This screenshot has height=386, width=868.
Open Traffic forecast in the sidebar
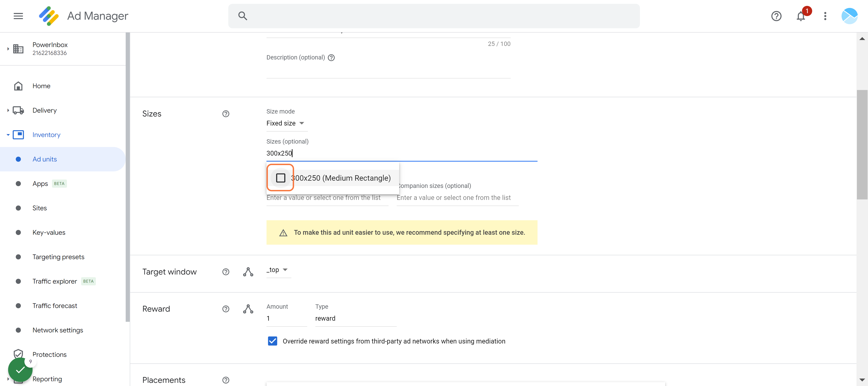click(63, 306)
